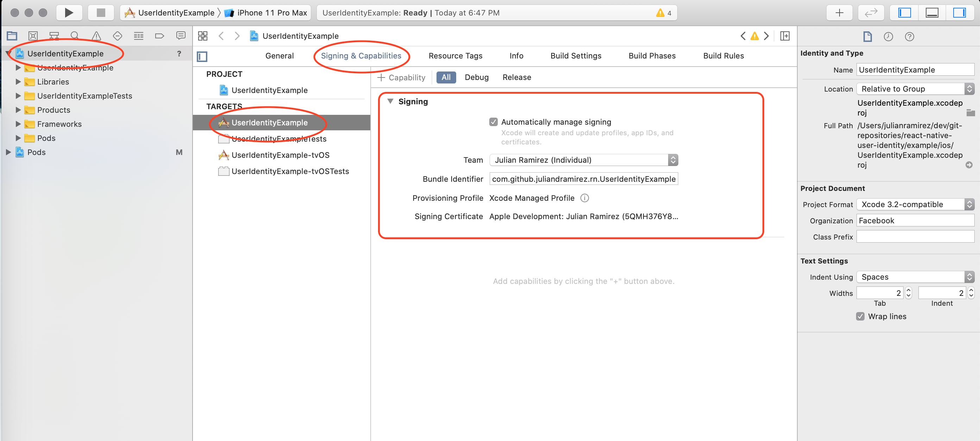Image resolution: width=980 pixels, height=441 pixels.
Task: Open the Report navigator icon
Action: click(x=181, y=36)
